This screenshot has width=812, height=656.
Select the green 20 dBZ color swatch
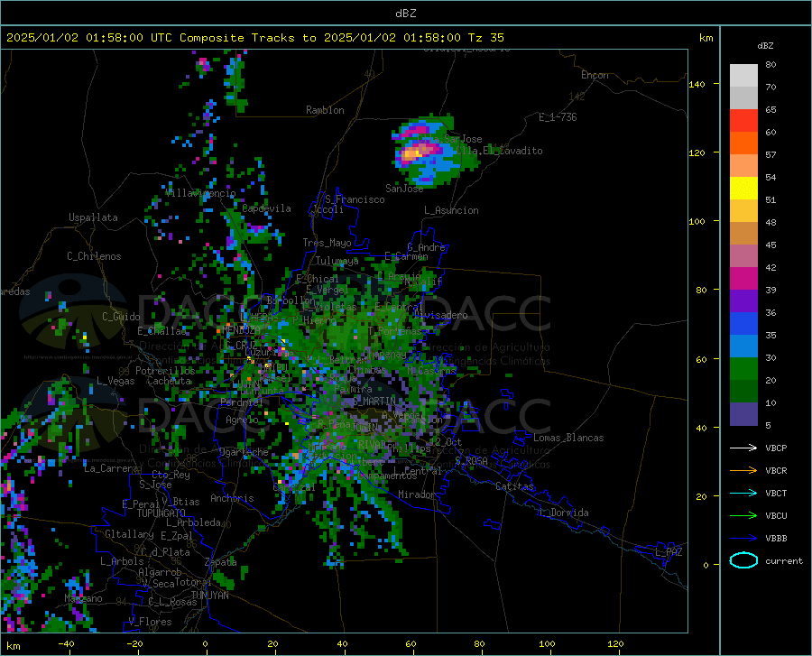(743, 369)
